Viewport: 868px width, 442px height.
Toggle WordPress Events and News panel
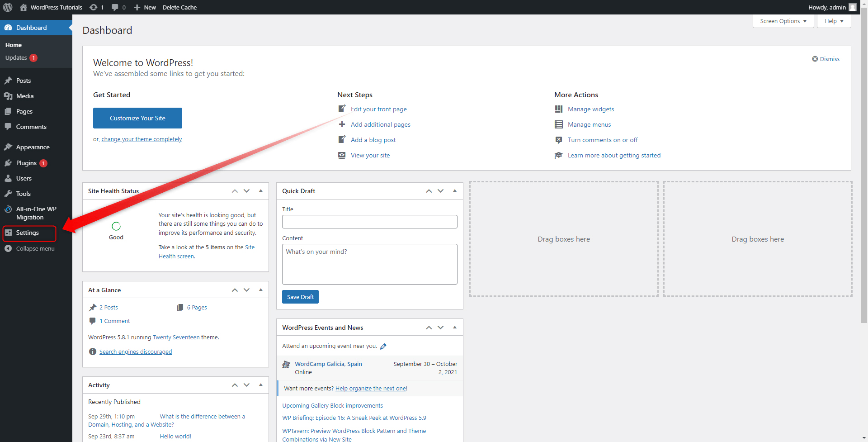click(x=455, y=328)
